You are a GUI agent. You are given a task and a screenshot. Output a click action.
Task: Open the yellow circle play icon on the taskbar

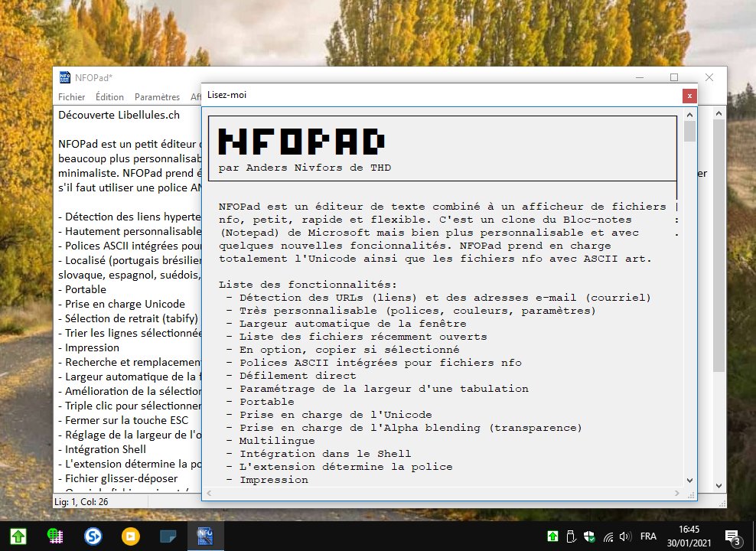[130, 536]
